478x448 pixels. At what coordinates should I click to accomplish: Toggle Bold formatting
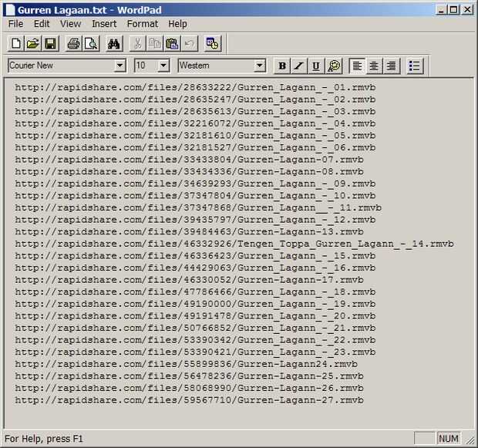282,66
